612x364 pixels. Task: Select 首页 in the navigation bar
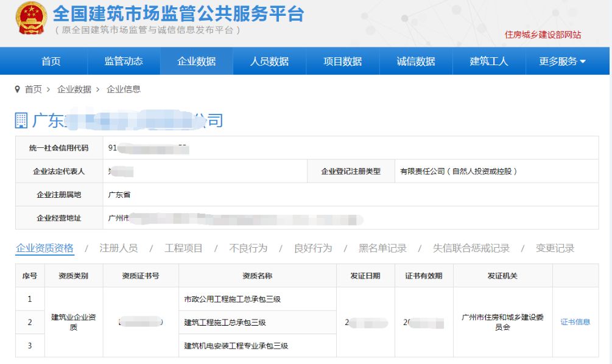click(x=52, y=61)
